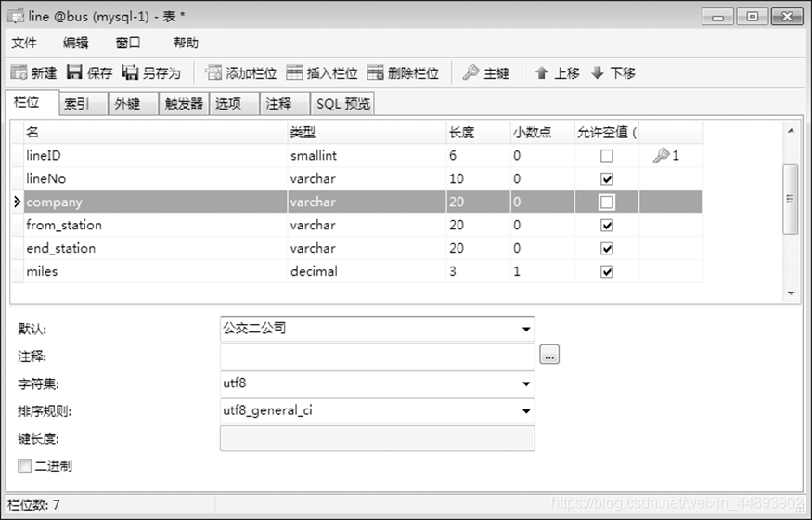Open the 编辑 menu

(x=75, y=43)
